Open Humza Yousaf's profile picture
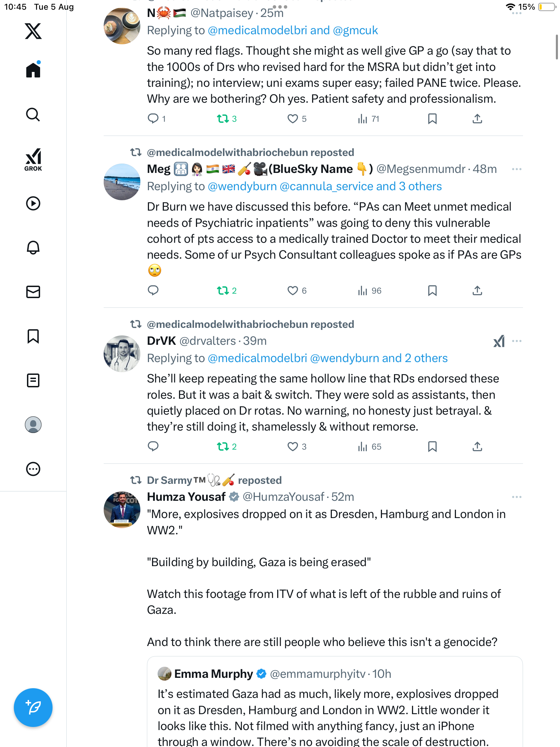560x747 pixels. [122, 509]
